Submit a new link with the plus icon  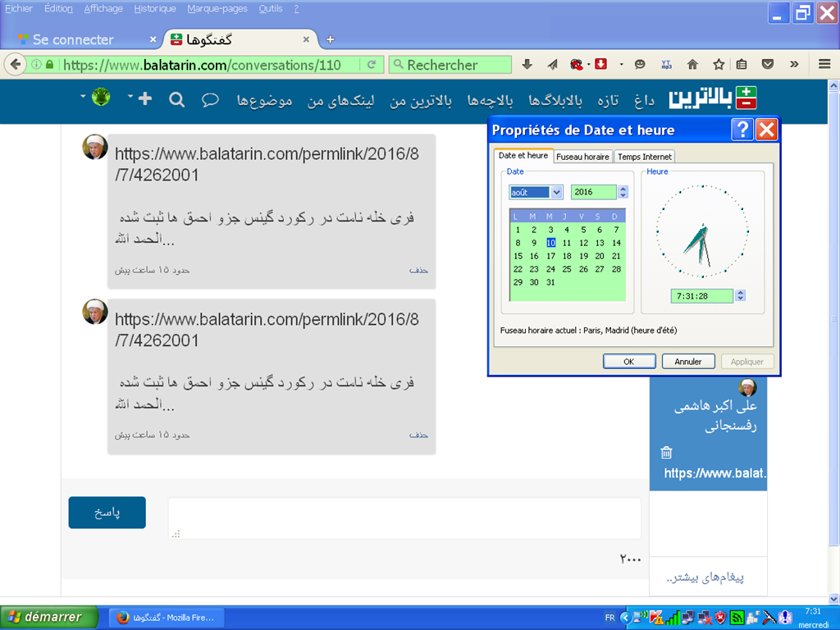coord(144,98)
